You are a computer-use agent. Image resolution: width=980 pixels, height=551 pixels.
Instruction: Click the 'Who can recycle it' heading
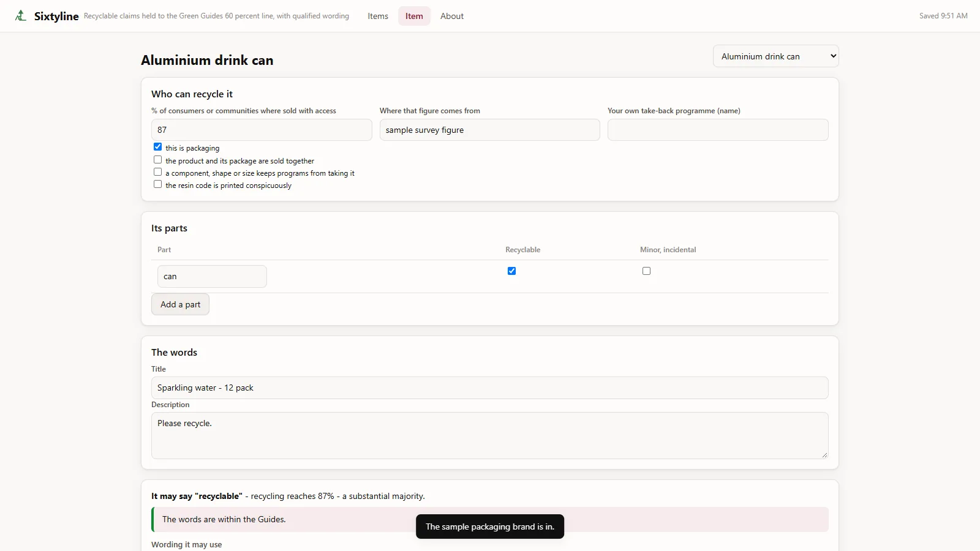tap(192, 94)
